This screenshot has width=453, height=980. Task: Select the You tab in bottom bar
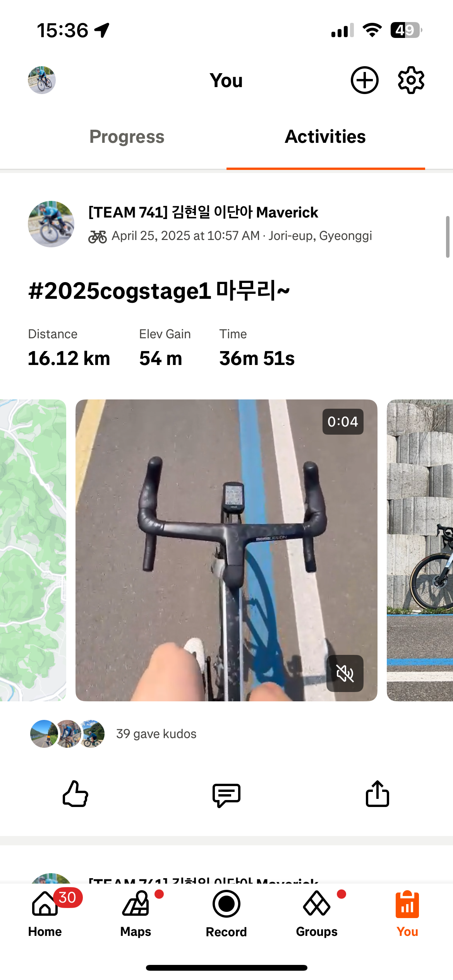pyautogui.click(x=407, y=914)
